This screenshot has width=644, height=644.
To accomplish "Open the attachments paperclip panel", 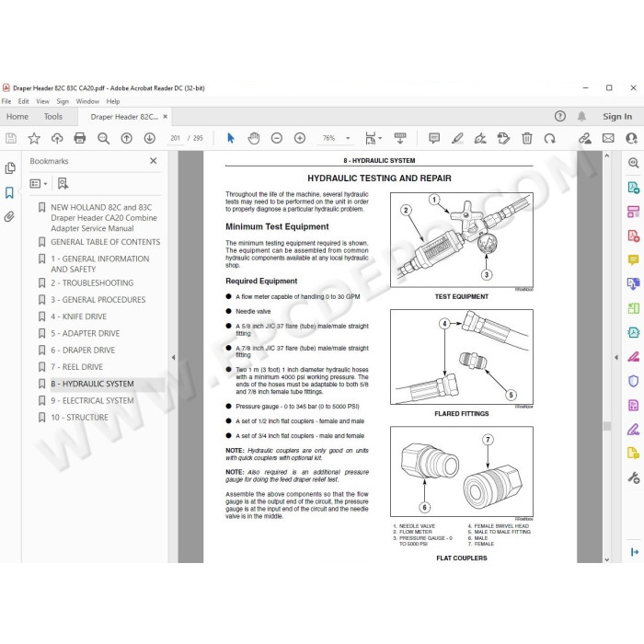I will 9,217.
